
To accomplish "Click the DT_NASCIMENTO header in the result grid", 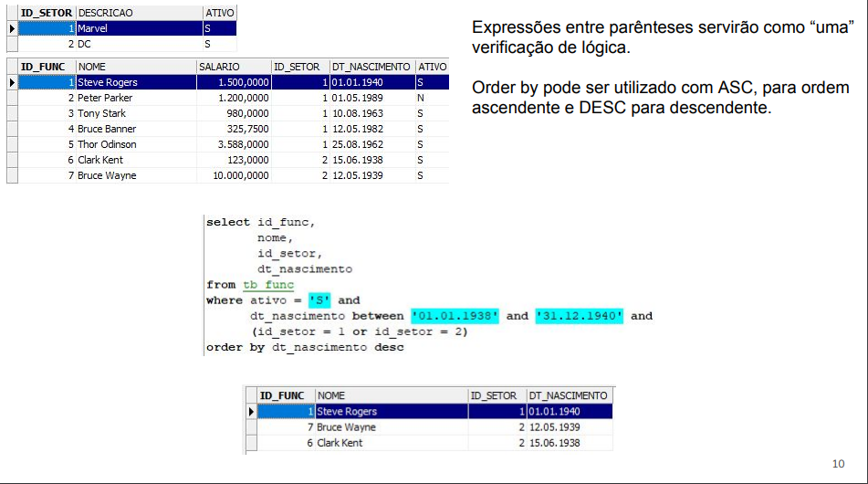I will pyautogui.click(x=567, y=395).
